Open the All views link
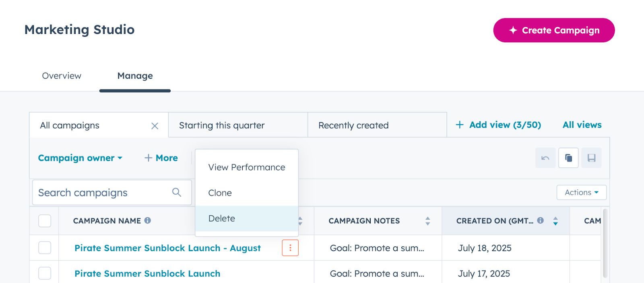This screenshot has width=644, height=283. coord(582,125)
